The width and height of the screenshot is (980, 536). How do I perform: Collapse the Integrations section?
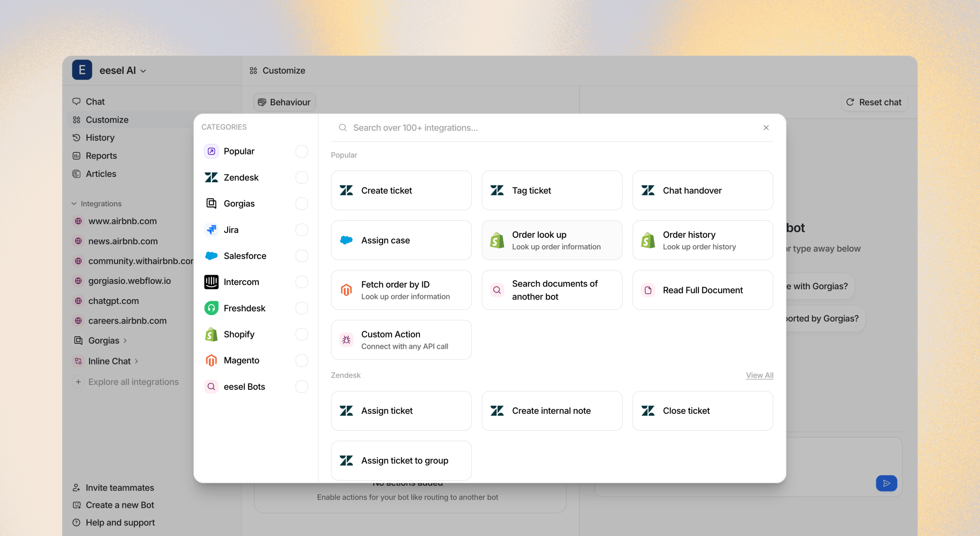(x=96, y=203)
